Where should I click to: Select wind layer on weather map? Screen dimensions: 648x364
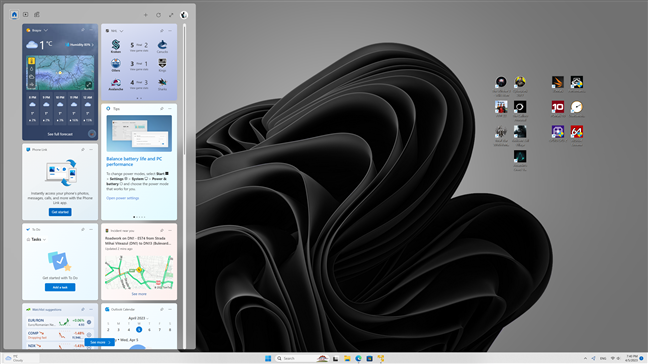click(x=31, y=85)
